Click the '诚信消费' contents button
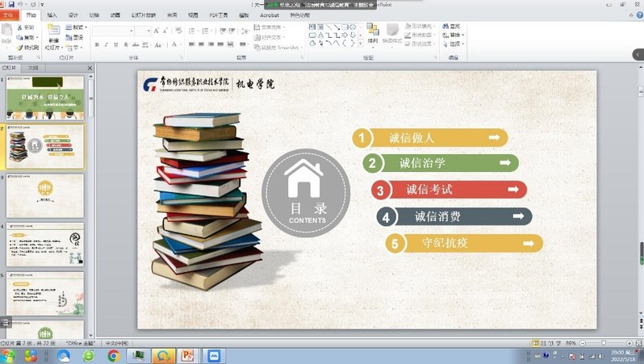This screenshot has height=364, width=644. tap(454, 216)
